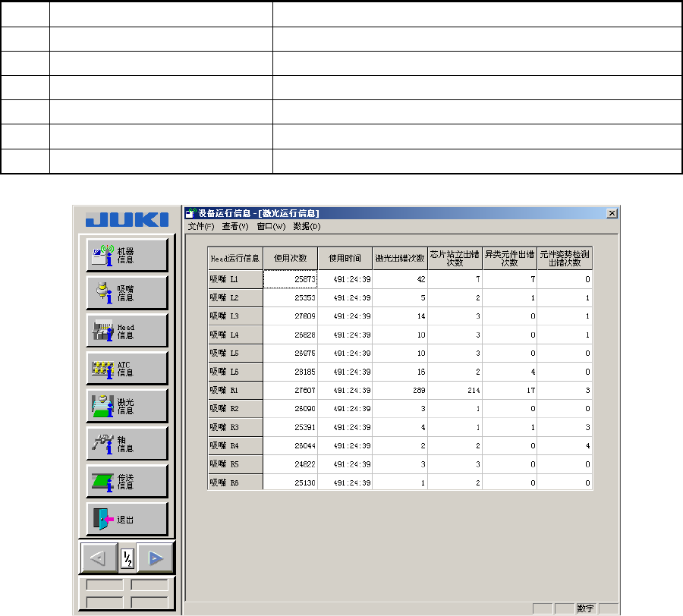
Task: Click the usage count cell 28185
Action: click(290, 372)
